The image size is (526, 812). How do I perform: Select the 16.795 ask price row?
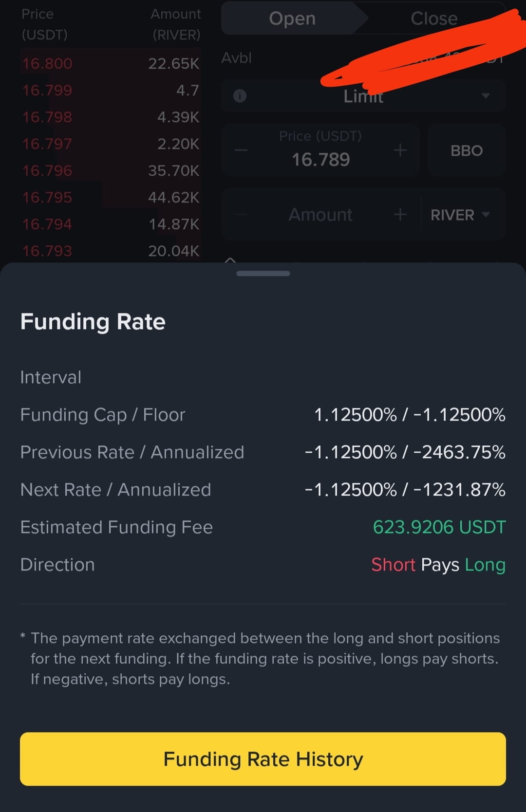tap(111, 197)
